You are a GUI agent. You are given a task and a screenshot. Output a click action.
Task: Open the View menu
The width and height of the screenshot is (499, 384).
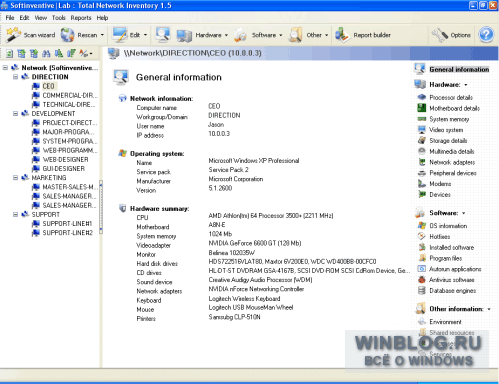(41, 18)
